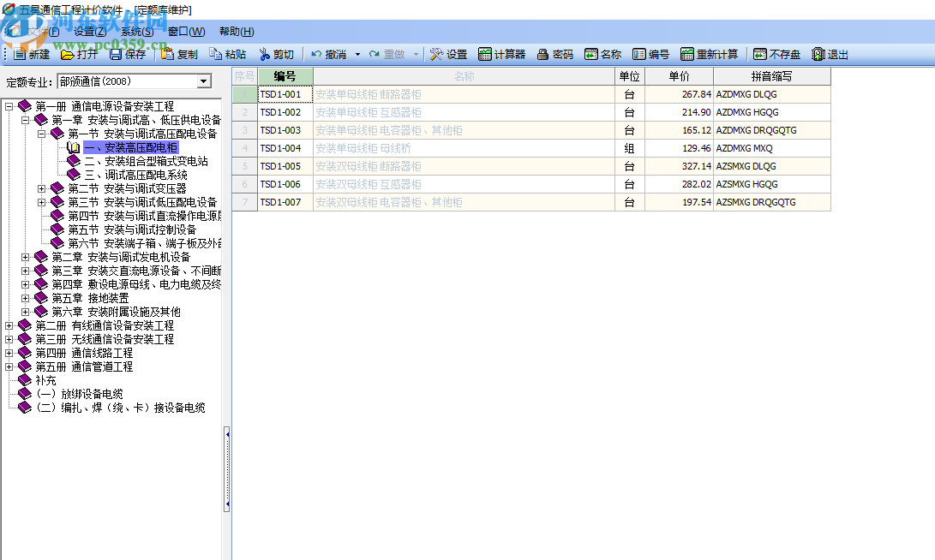Undo with the 撤消 toolbar icon
The width and height of the screenshot is (935, 560).
(316, 54)
